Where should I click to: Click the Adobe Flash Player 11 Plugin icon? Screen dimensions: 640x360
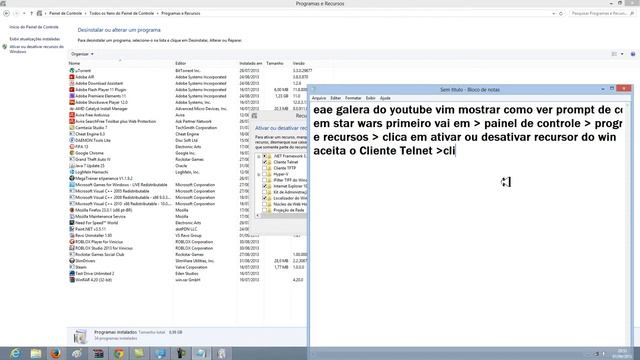click(x=72, y=89)
